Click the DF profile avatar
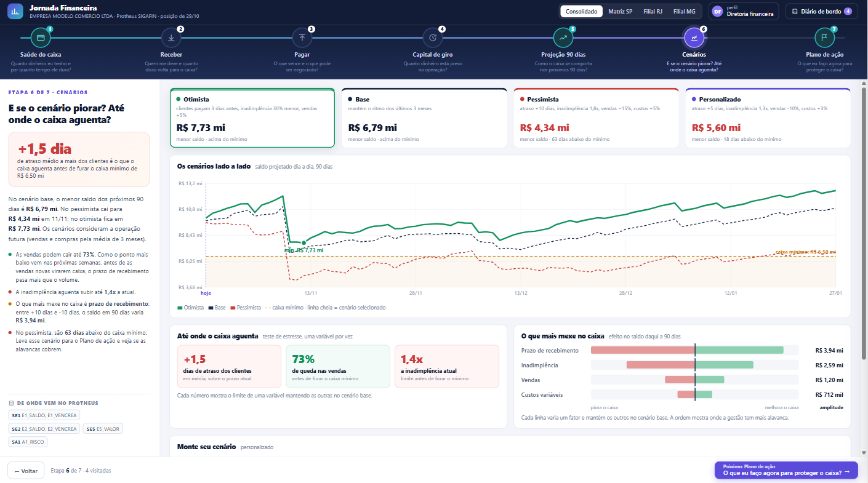 pos(717,11)
